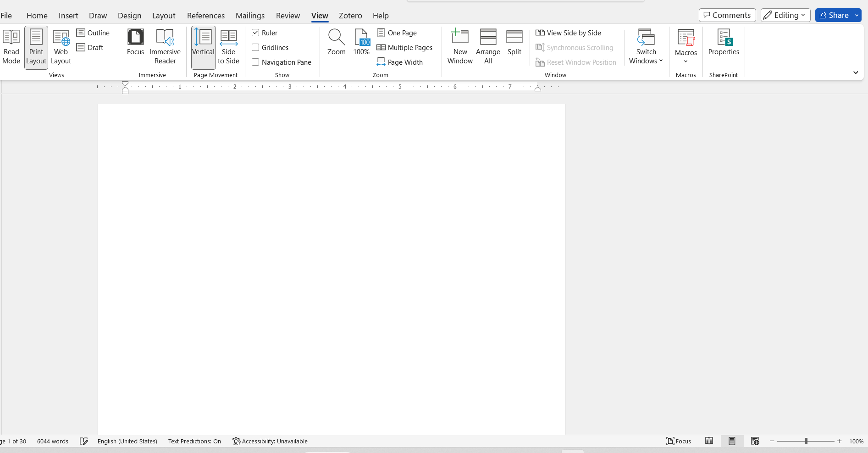Open the Editing mode dropdown

(x=785, y=15)
